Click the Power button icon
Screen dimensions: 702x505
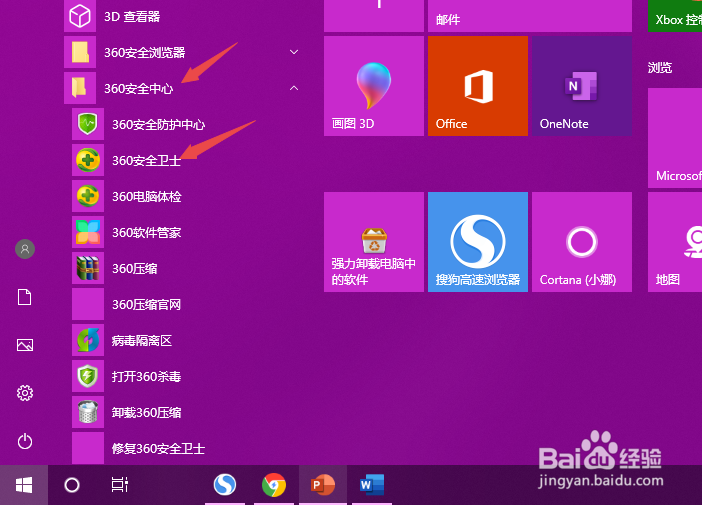[25, 441]
